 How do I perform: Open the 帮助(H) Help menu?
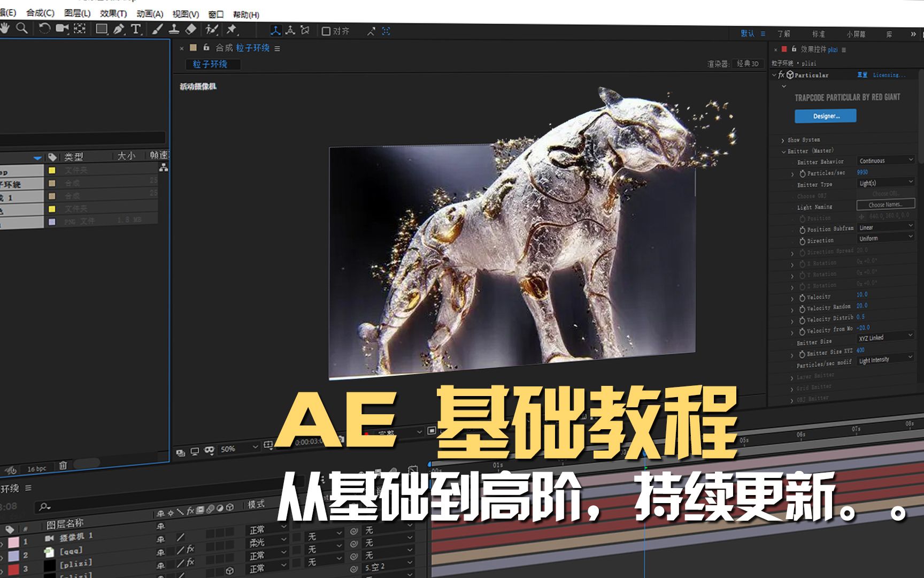click(x=246, y=15)
